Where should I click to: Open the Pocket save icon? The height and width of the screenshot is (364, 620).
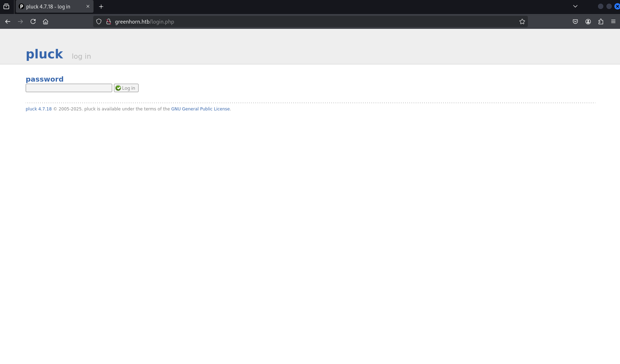(575, 21)
